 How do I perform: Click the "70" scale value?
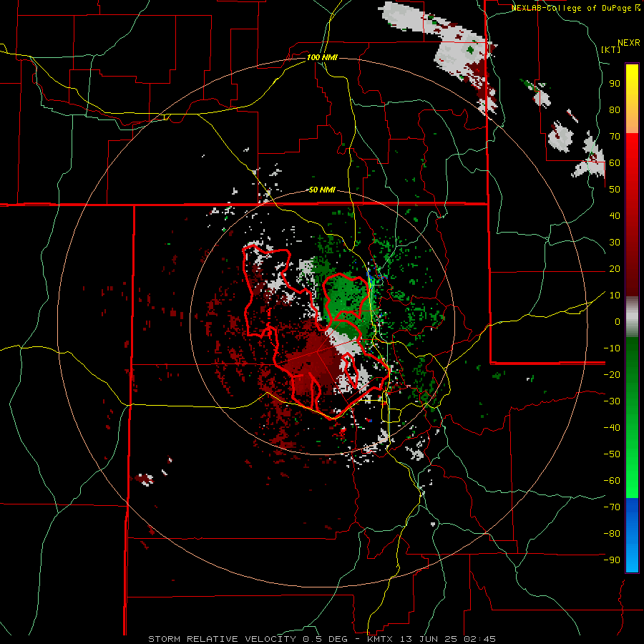(x=615, y=137)
